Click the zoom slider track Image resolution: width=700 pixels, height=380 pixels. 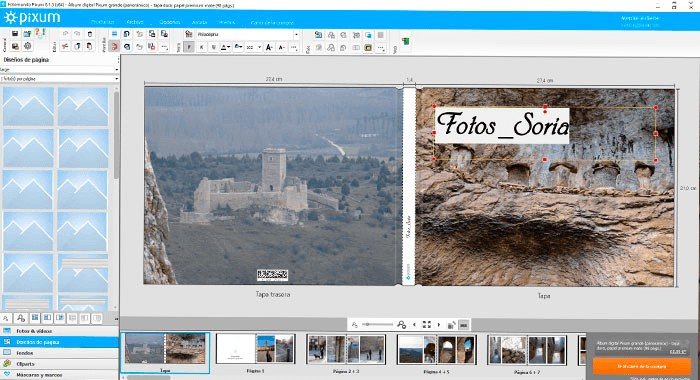pyautogui.click(x=378, y=325)
